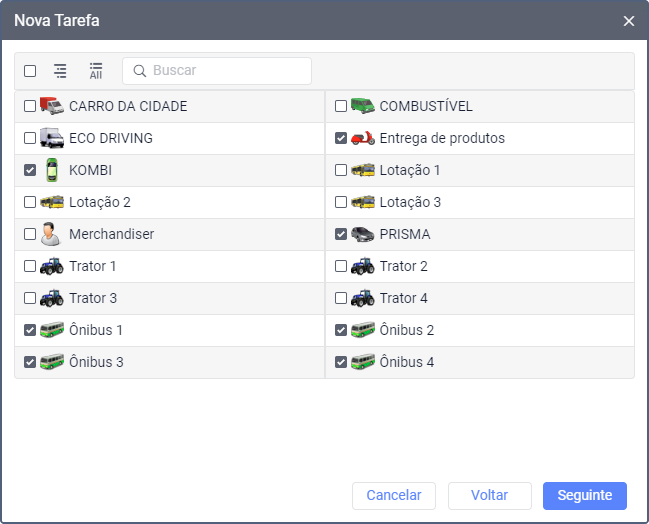Viewport: 649px width, 524px height.
Task: Click the Voltar button
Action: (489, 495)
